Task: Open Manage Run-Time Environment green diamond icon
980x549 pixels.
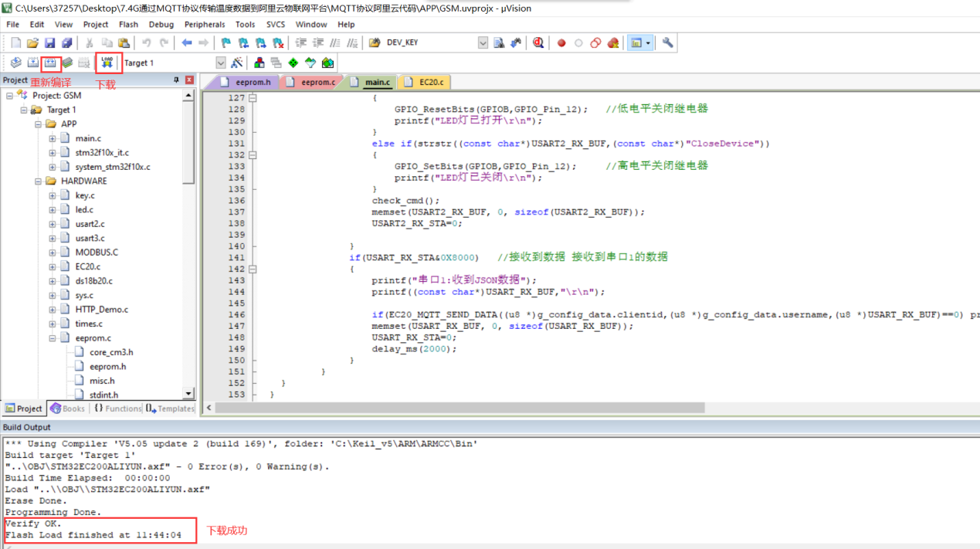Action: pos(293,63)
